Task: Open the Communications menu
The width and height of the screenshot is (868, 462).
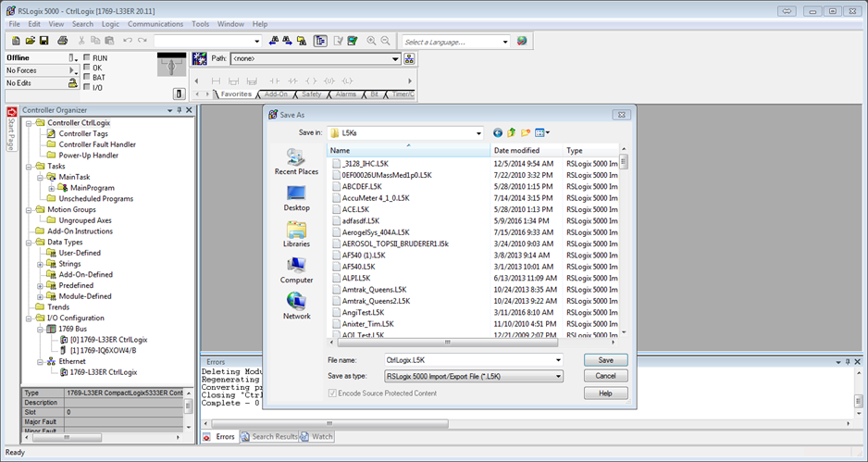Action: [x=155, y=24]
